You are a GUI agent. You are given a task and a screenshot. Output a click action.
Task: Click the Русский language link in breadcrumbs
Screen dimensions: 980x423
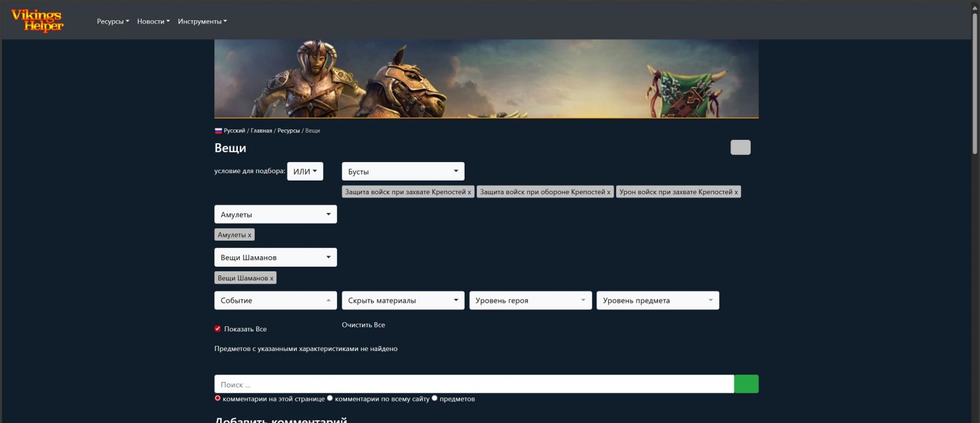235,131
